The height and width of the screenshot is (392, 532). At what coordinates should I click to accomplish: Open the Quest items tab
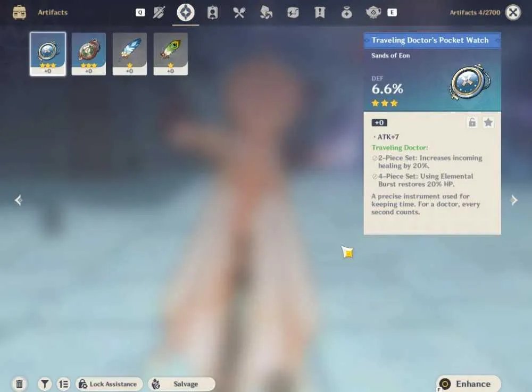click(320, 13)
